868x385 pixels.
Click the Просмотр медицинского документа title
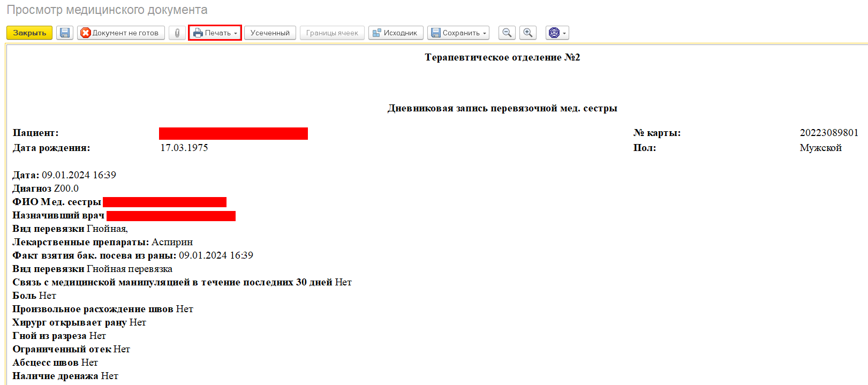point(107,10)
